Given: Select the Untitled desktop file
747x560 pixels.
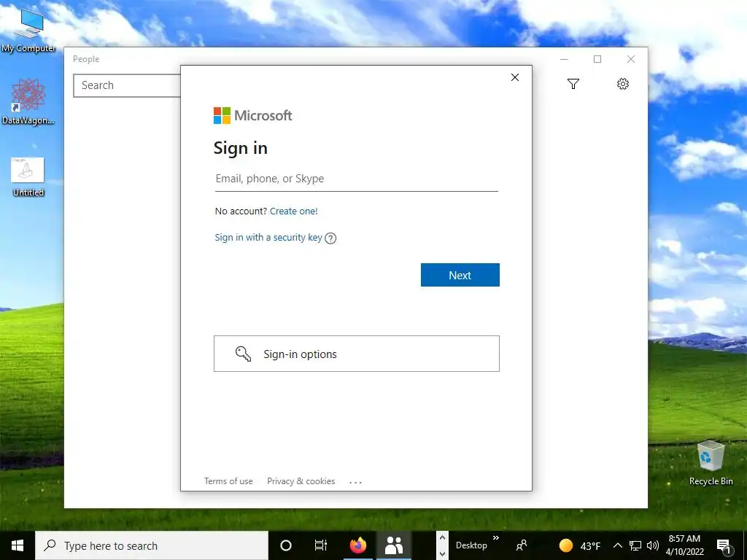Looking at the screenshot, I should (x=28, y=176).
